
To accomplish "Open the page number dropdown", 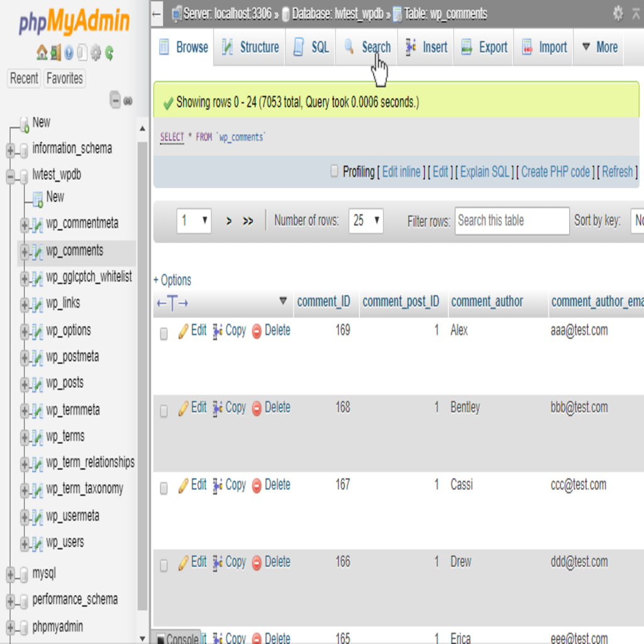I will click(194, 221).
